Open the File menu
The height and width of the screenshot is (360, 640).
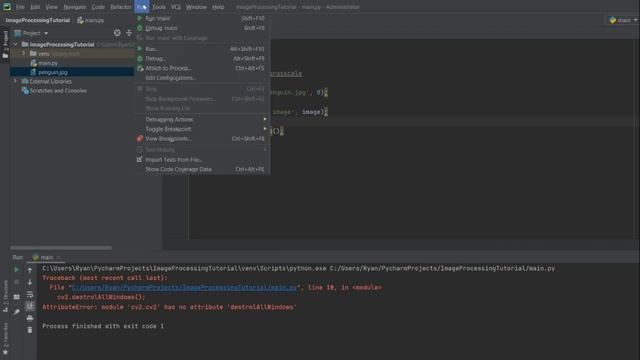click(20, 7)
